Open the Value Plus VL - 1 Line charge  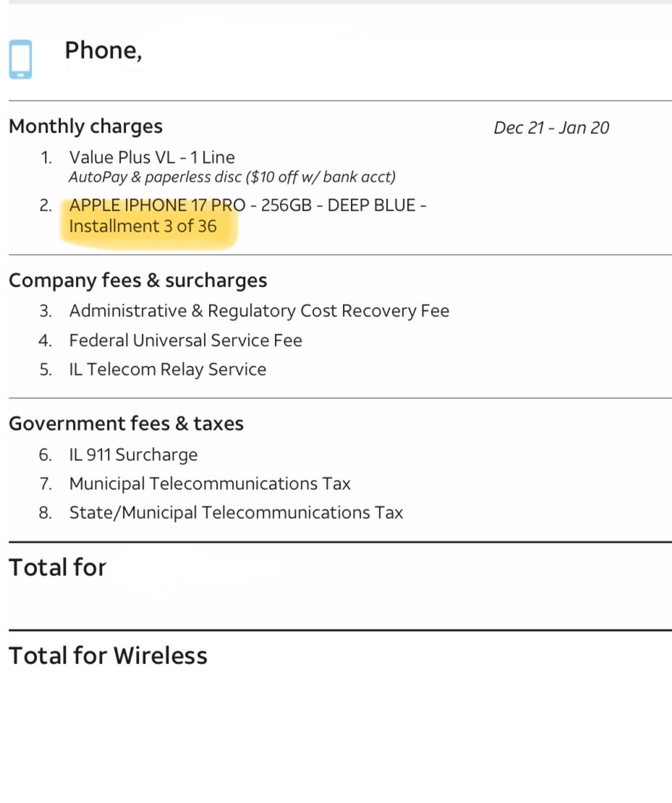point(152,157)
